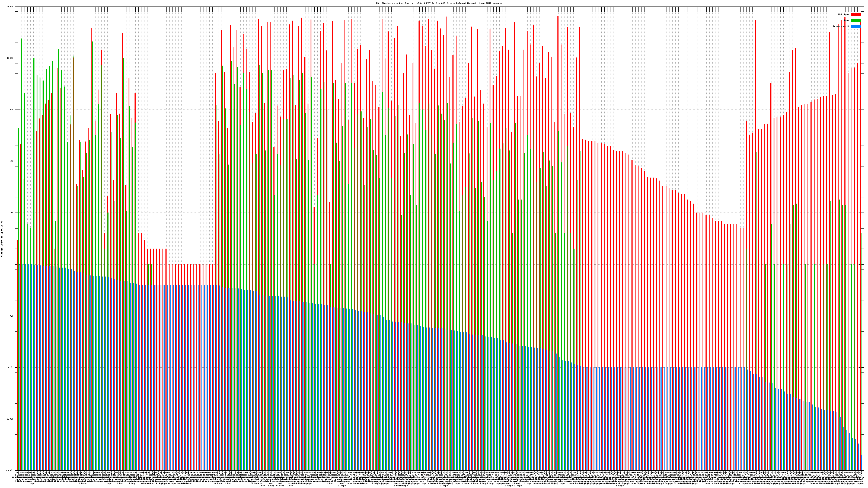Click 'RBL Statistics' in chart title
Screen dimensions: 868x488
386,3
